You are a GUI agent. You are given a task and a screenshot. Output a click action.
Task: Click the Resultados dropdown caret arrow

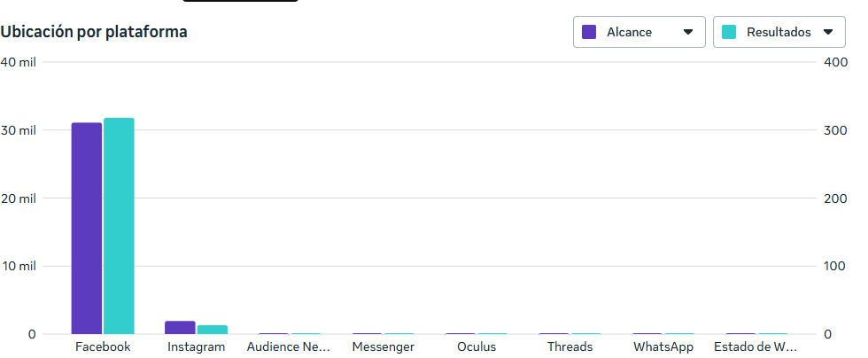pyautogui.click(x=828, y=32)
